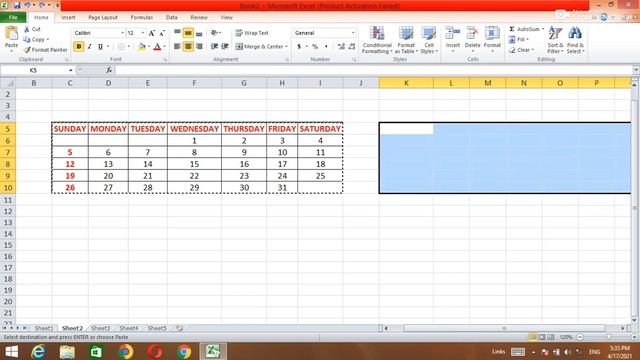Switch to the Page Layout tab

pyautogui.click(x=103, y=18)
